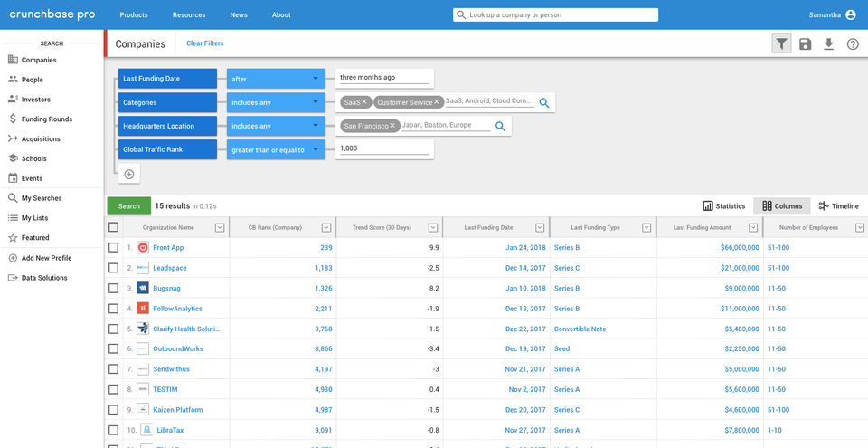Expand the Last Funding Type column menu
This screenshot has height=448, width=868.
click(646, 227)
